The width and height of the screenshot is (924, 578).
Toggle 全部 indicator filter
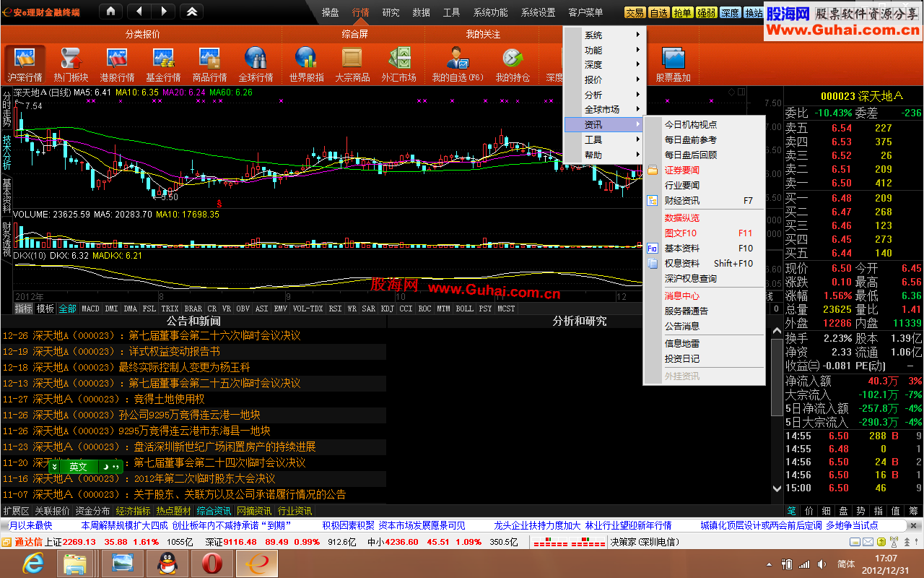pos(67,309)
